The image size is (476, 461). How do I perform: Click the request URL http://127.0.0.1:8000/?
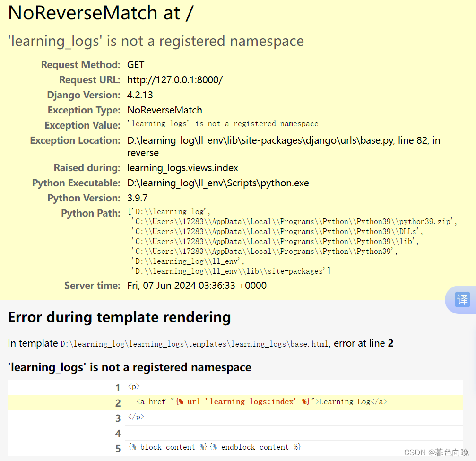coord(175,79)
